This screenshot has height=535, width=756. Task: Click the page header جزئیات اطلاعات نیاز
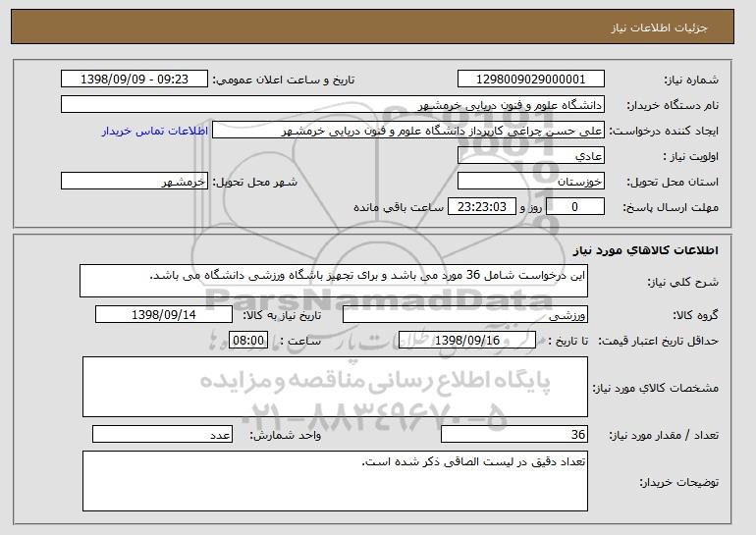pyautogui.click(x=659, y=27)
